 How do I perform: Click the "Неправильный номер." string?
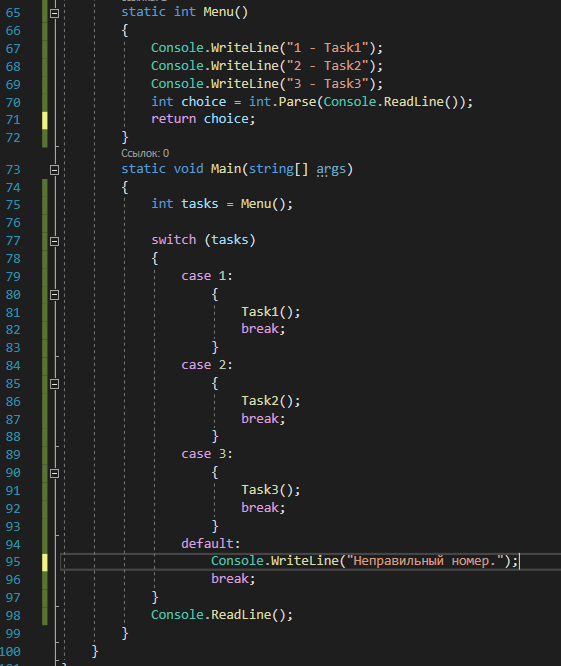(426, 561)
